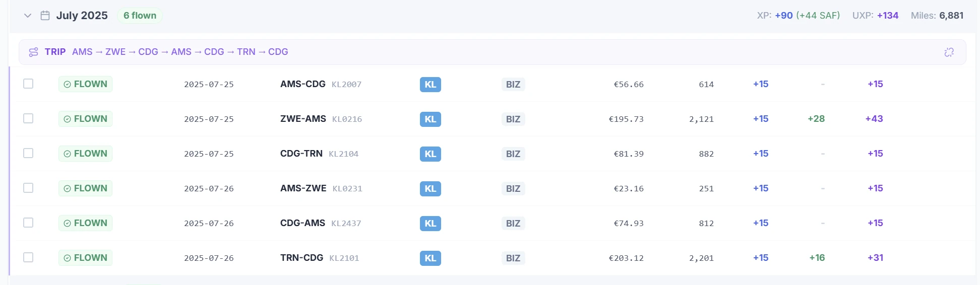
Task: Click flight number KL2104
Action: click(x=343, y=154)
